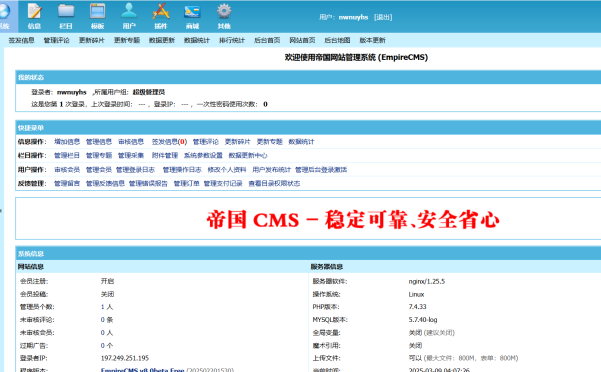Open the 管理专题 link
Image resolution: width=601 pixels, height=372 pixels.
pos(99,156)
